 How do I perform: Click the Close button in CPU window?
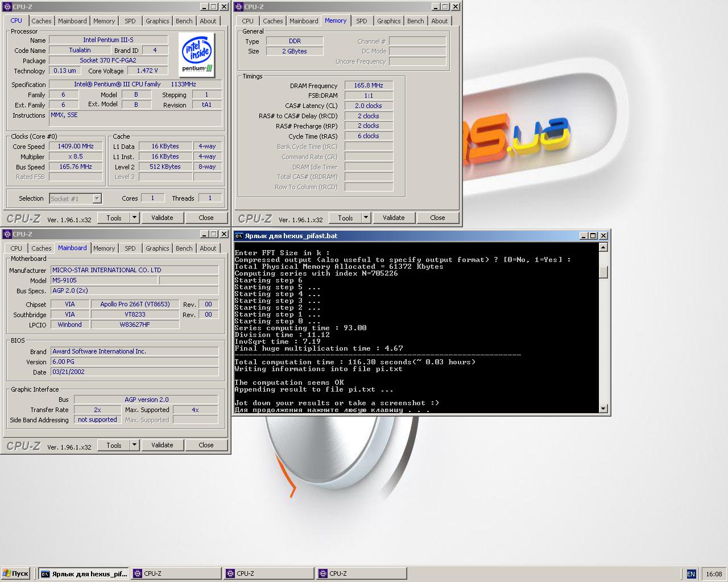(x=206, y=218)
